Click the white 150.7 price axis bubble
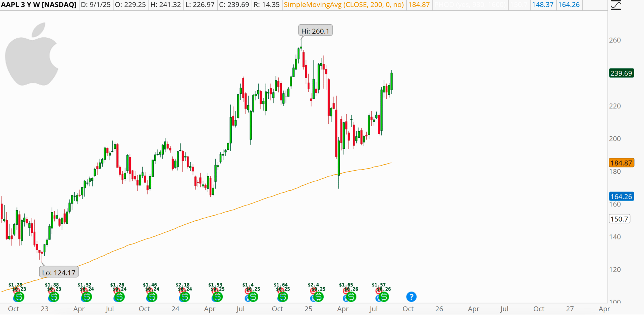Screen dimensions: 644x315 [619, 219]
